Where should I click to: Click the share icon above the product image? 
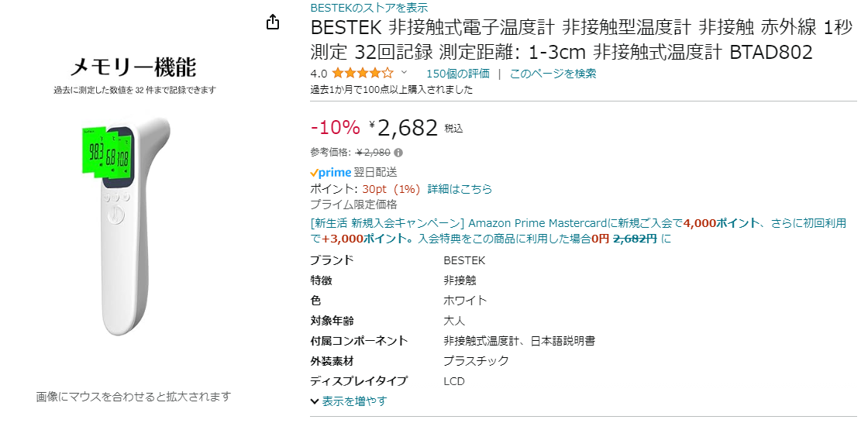pos(273,22)
